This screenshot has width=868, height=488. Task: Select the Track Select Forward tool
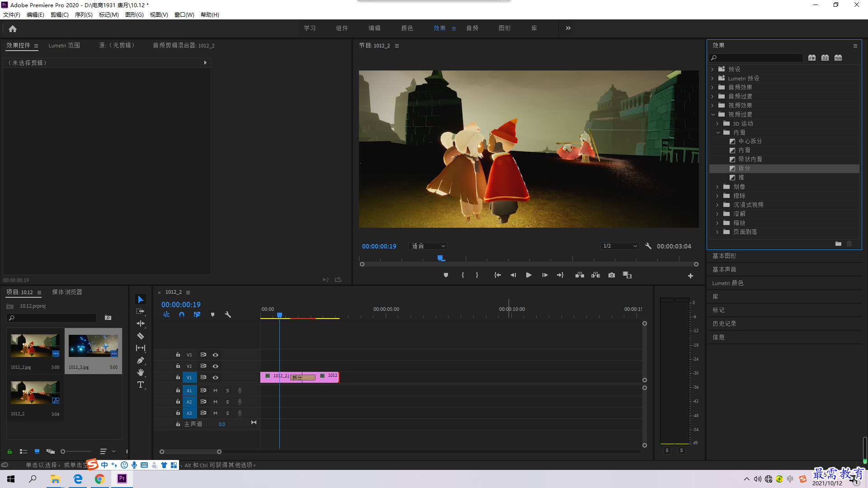pyautogui.click(x=141, y=311)
